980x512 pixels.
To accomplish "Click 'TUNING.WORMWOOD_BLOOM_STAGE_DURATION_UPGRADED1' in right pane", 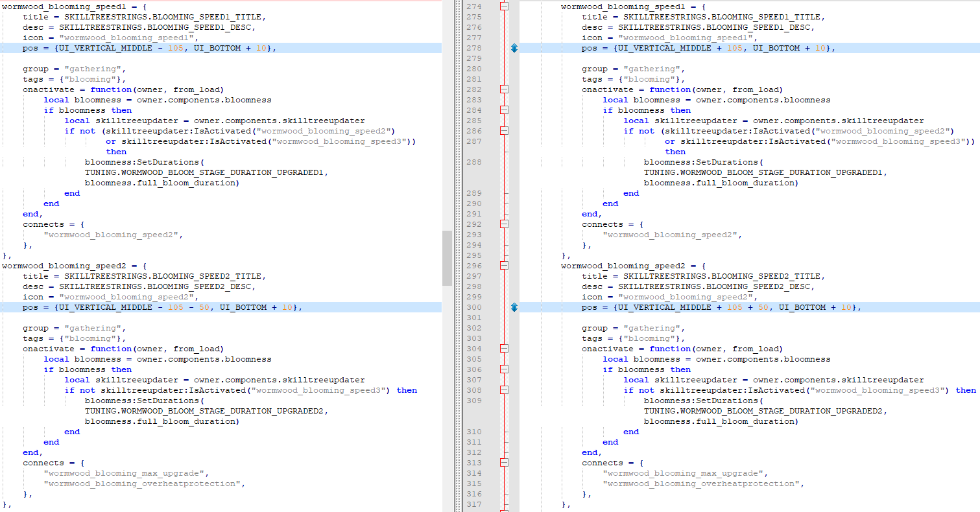I will [x=764, y=172].
